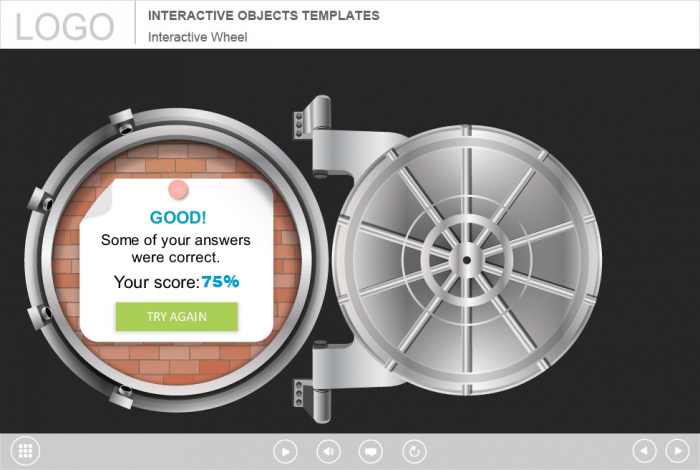Click the center hub of the vault door

(x=465, y=261)
